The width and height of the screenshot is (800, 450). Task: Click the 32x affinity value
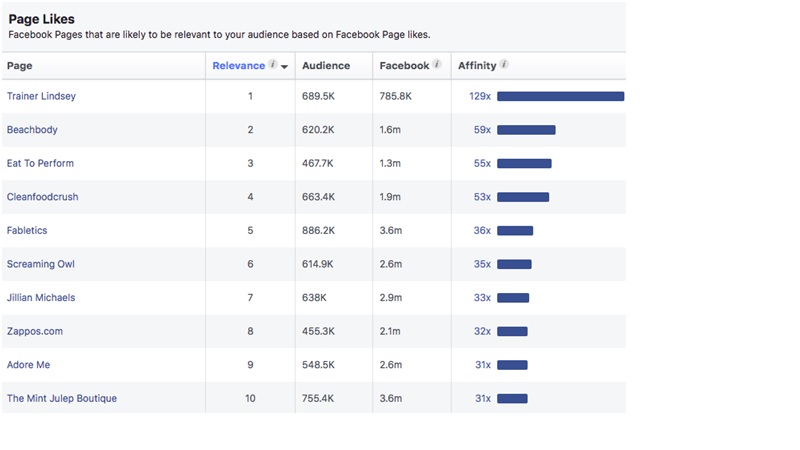[x=482, y=331]
